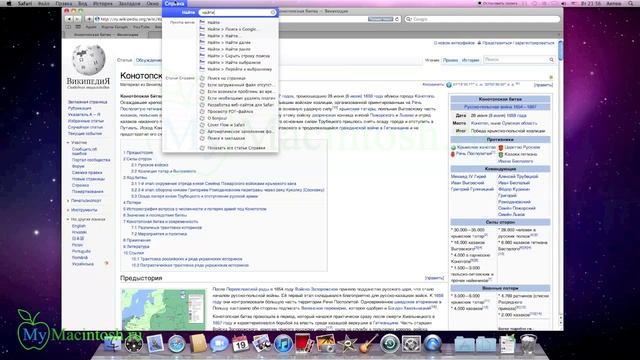Open iMovie star icon in Dock
This screenshot has height=360, width=640.
click(347, 344)
